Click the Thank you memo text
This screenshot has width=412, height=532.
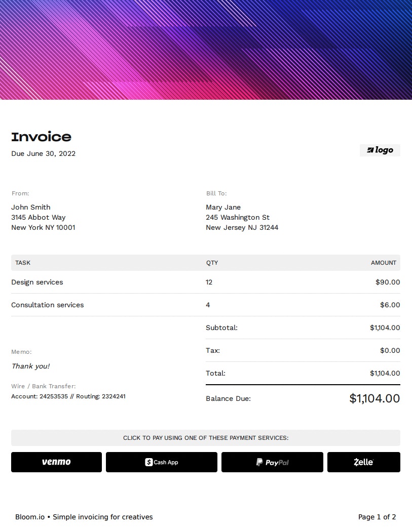coord(30,366)
